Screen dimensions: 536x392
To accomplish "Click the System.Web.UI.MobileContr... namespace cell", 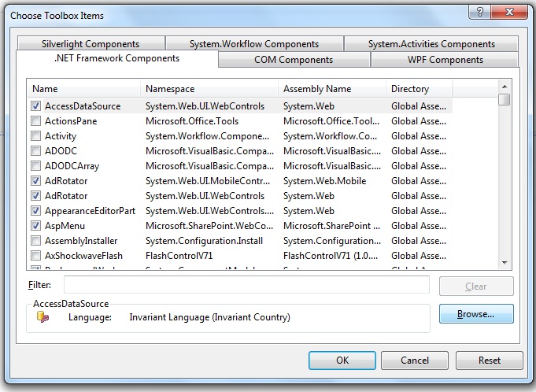I will pos(208,181).
